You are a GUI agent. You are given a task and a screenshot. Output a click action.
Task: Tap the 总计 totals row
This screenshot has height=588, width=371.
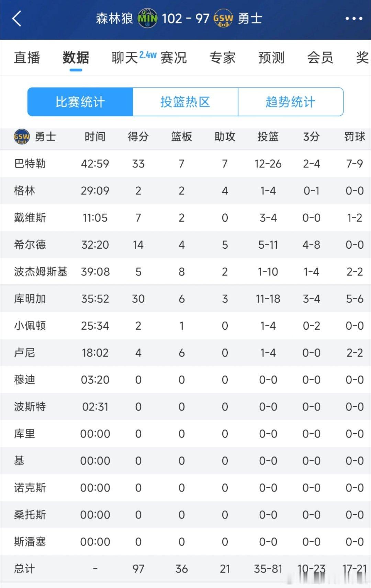click(185, 569)
